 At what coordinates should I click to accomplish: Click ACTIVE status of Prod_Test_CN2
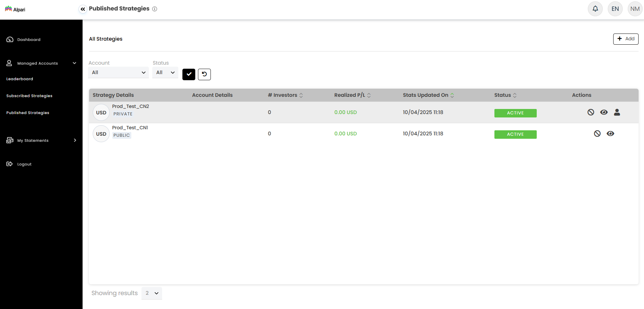(x=515, y=113)
